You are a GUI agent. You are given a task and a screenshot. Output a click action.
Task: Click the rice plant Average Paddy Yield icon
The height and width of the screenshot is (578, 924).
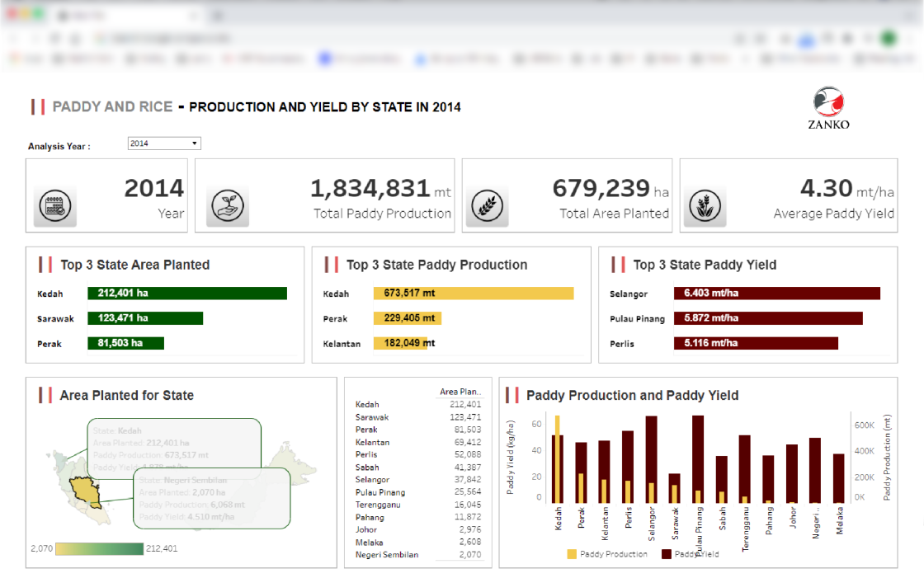click(705, 206)
